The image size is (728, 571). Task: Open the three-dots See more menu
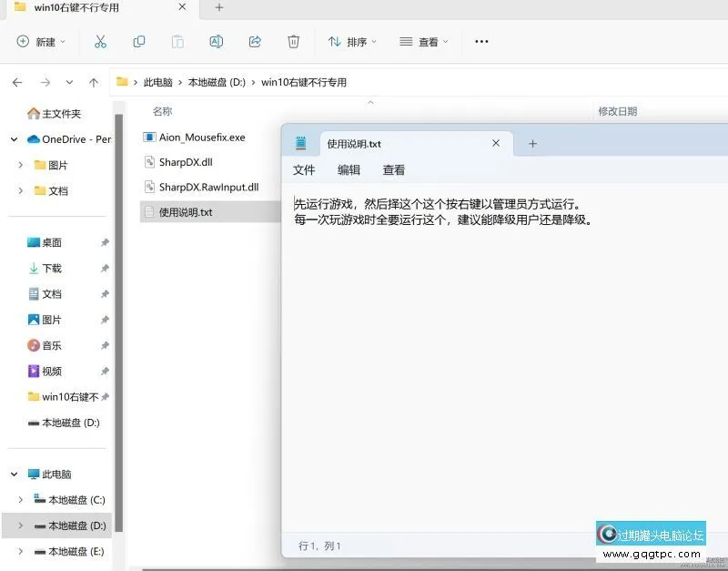coord(481,42)
